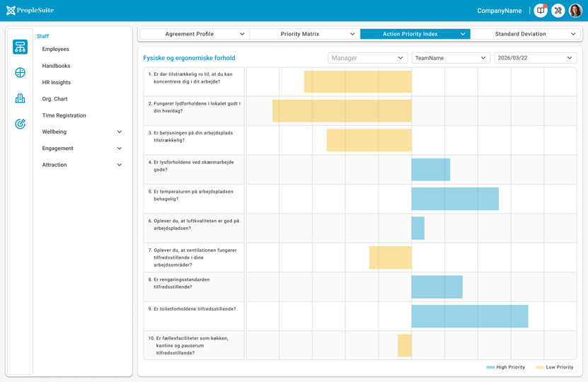
Task: Click the PeopleSuite logo
Action: (x=30, y=11)
